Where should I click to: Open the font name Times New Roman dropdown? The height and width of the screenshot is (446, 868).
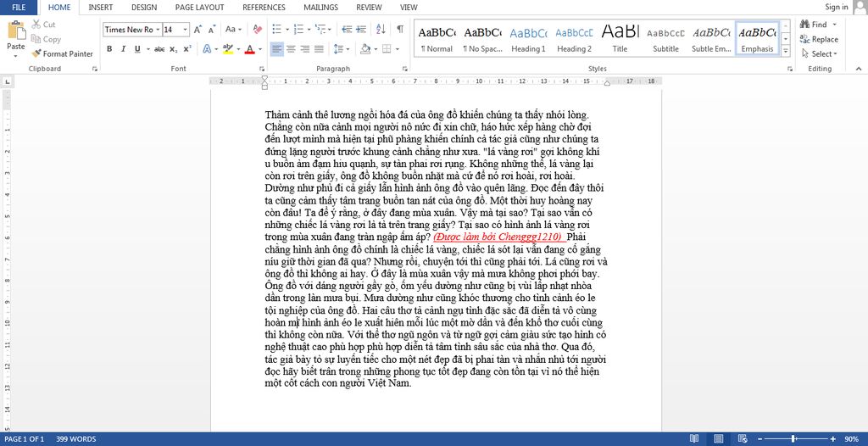click(159, 30)
